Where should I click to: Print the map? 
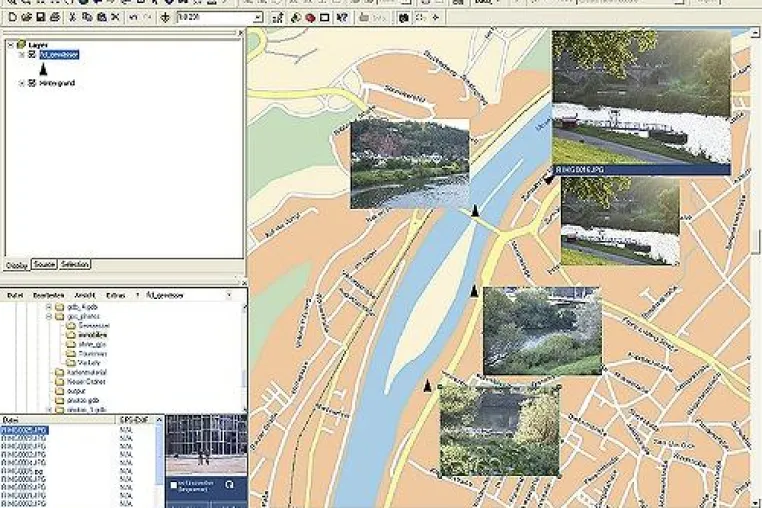coord(54,18)
